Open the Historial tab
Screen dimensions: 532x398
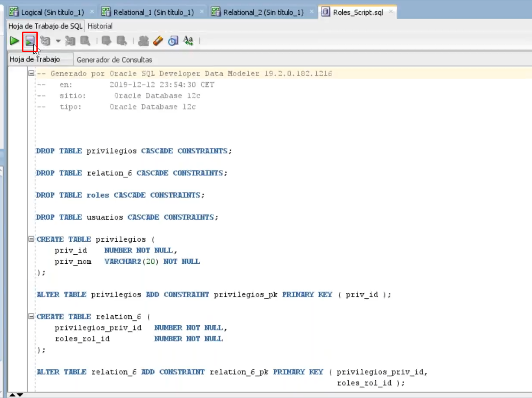point(100,26)
